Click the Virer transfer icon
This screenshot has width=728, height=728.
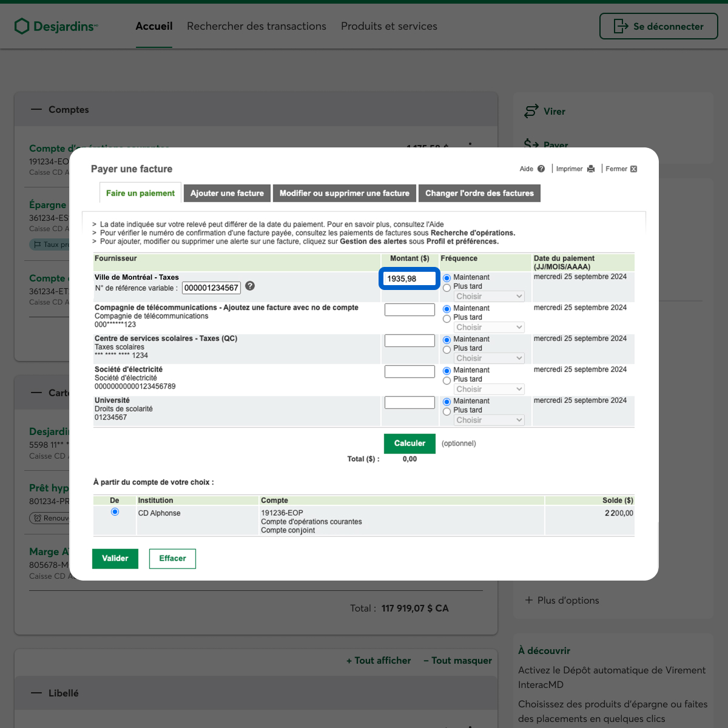pos(531,111)
